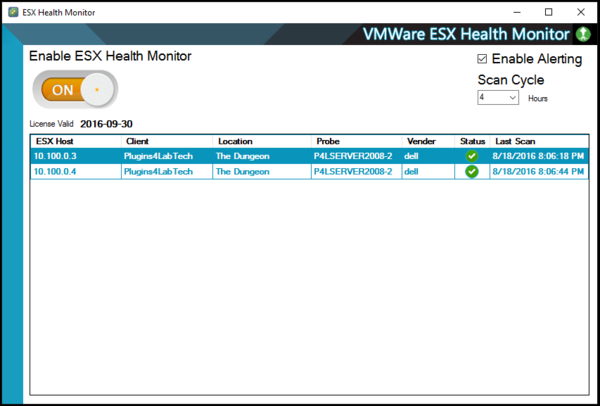Uncheck the Enable Alerting checkbox
The image size is (600, 406).
[x=483, y=59]
